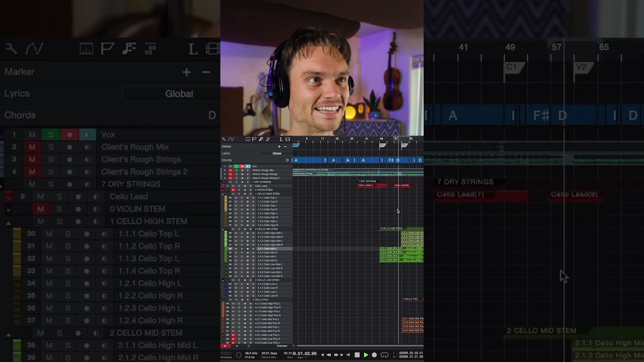Select track 2.3.4 Cello Low Mid R
The height and width of the screenshot is (362, 644).
(x=270, y=276)
